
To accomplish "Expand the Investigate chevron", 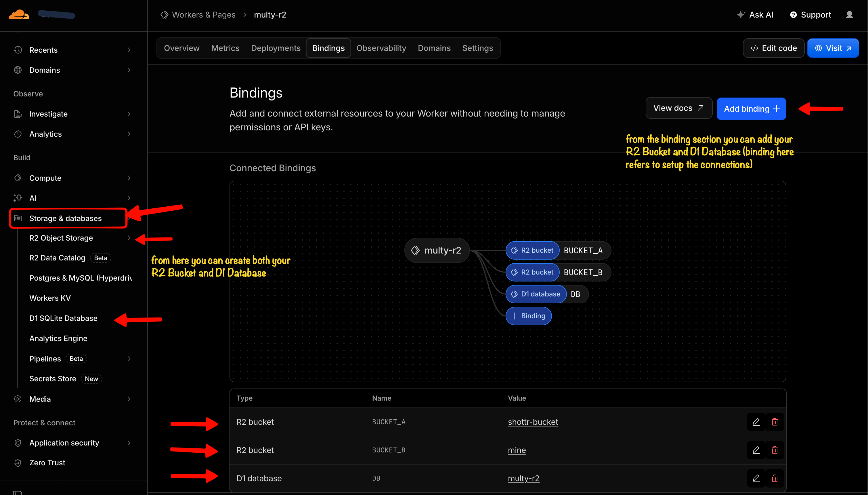I will click(129, 114).
